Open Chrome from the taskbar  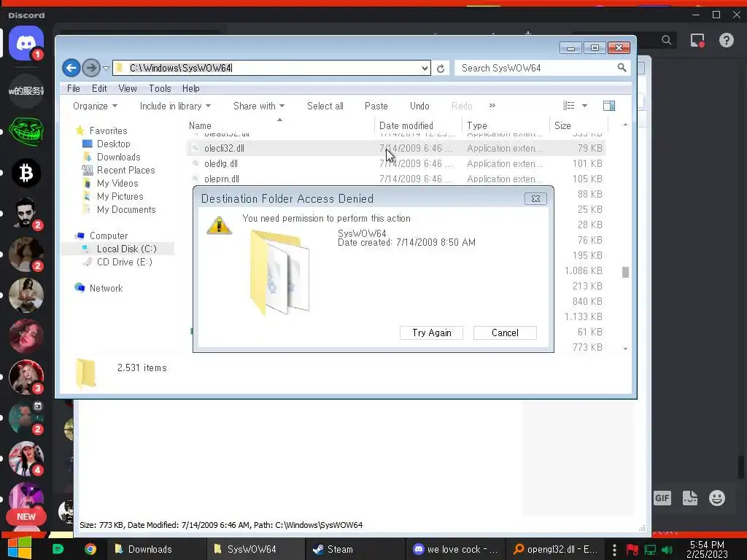(x=90, y=549)
